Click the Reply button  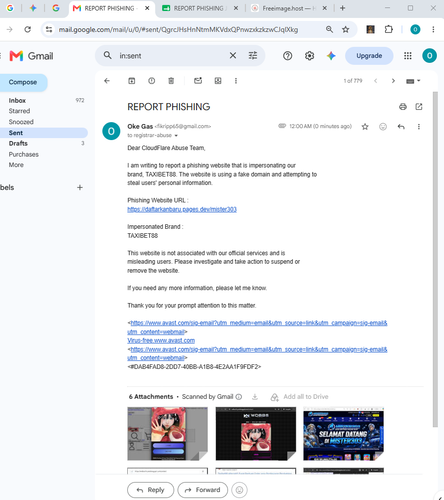pos(151,490)
